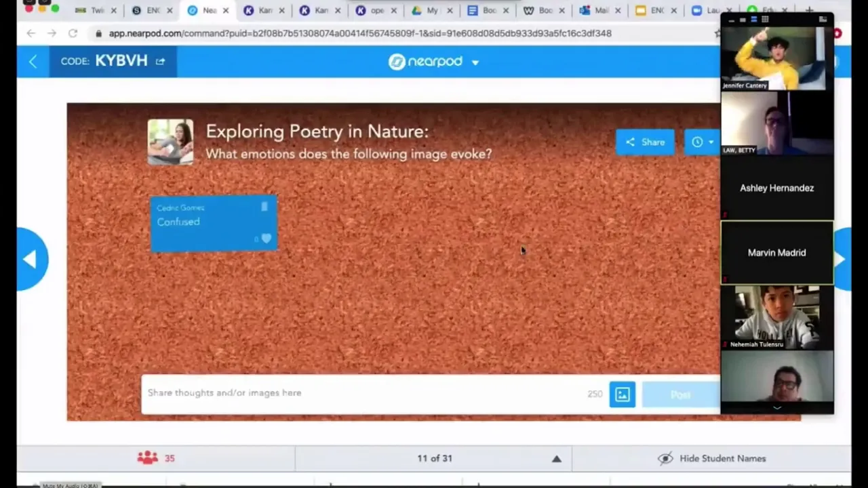This screenshot has height=488, width=868.
Task: Click the Zoom panel's top-right window icon
Action: point(823,20)
